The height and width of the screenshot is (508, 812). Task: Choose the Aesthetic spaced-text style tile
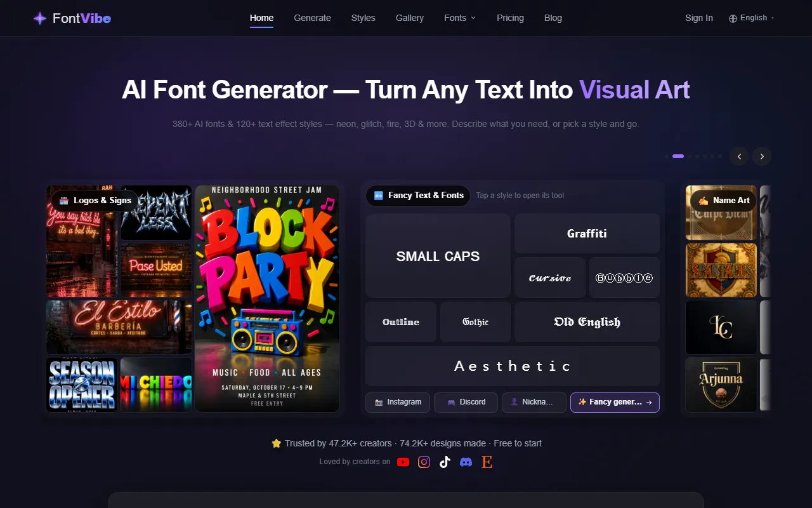513,366
